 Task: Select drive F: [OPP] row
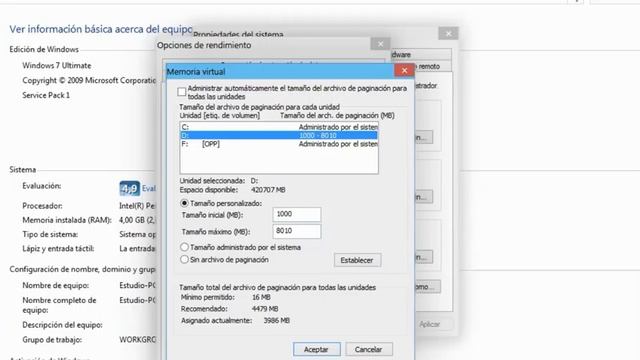point(279,144)
